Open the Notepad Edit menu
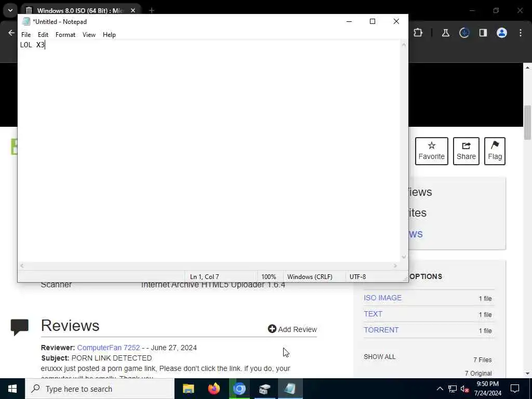Screen dimensions: 532x399 point(43,35)
